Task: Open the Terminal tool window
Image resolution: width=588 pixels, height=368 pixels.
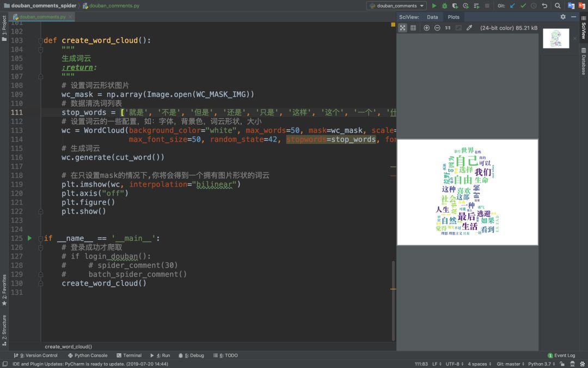Action: pyautogui.click(x=128, y=355)
